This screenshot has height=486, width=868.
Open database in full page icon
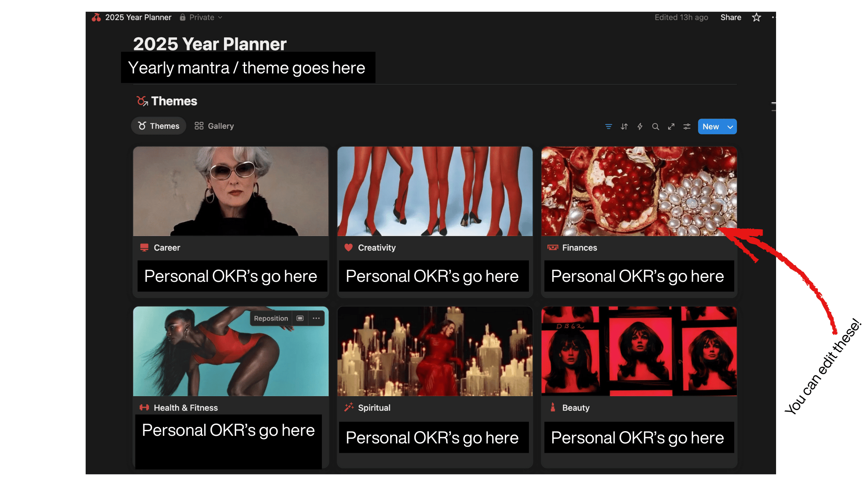pyautogui.click(x=671, y=127)
